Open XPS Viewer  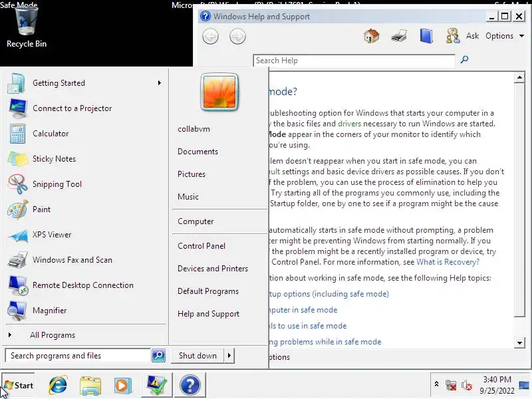click(x=84, y=235)
